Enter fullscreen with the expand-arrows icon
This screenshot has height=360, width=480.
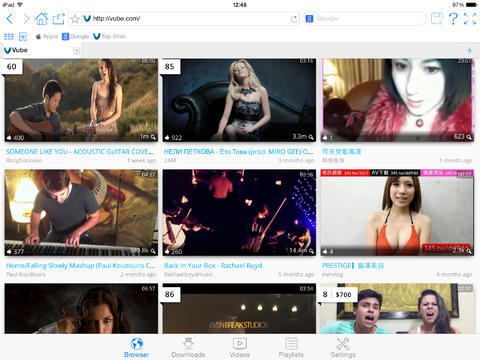click(470, 19)
